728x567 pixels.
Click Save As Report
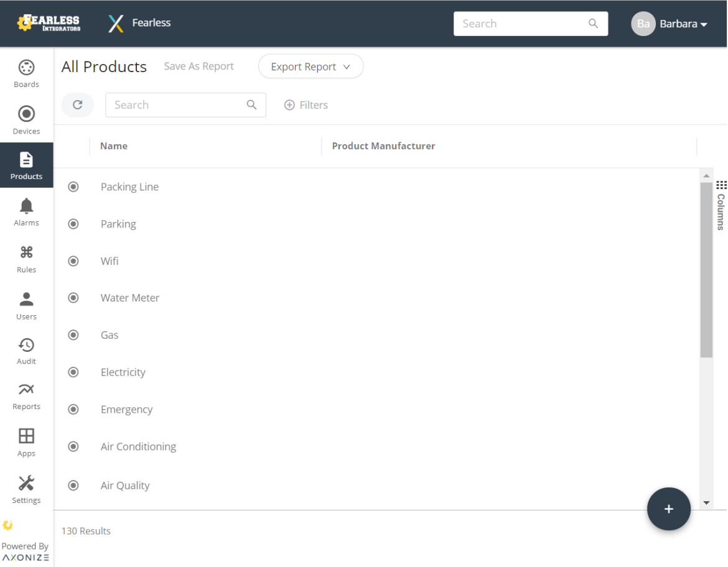198,66
